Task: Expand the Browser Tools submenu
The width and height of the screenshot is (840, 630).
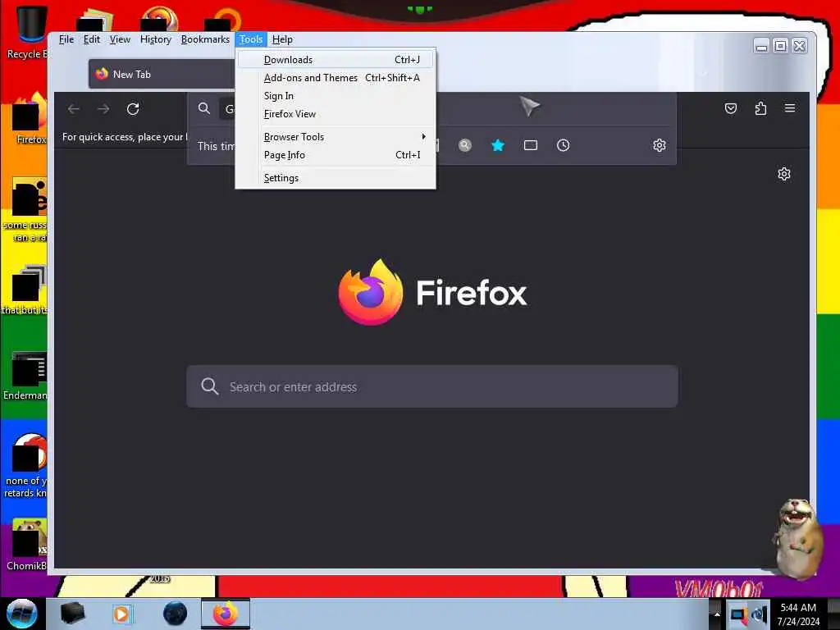Action: click(336, 137)
